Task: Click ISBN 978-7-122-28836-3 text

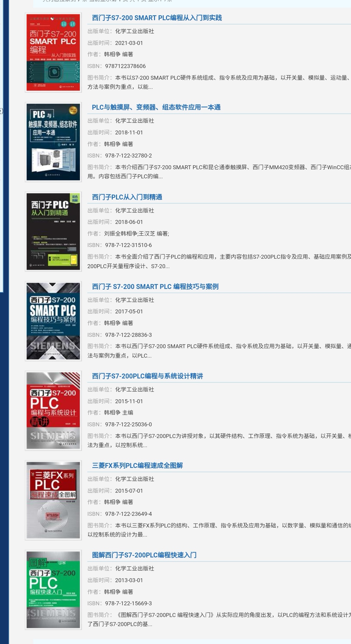Action: tap(128, 335)
